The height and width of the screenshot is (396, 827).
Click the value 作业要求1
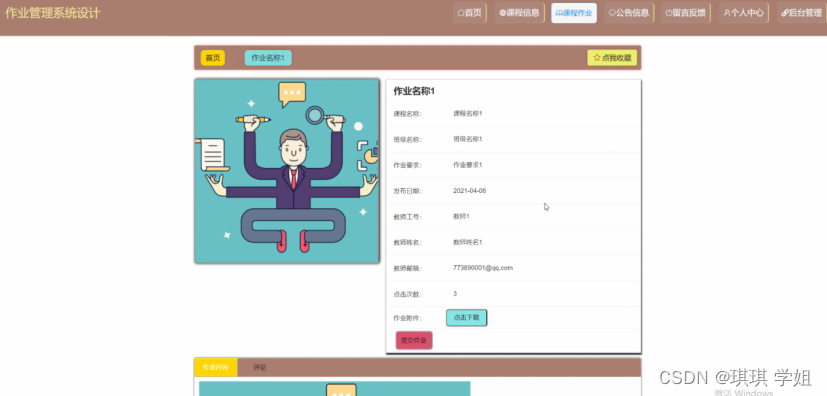(467, 165)
